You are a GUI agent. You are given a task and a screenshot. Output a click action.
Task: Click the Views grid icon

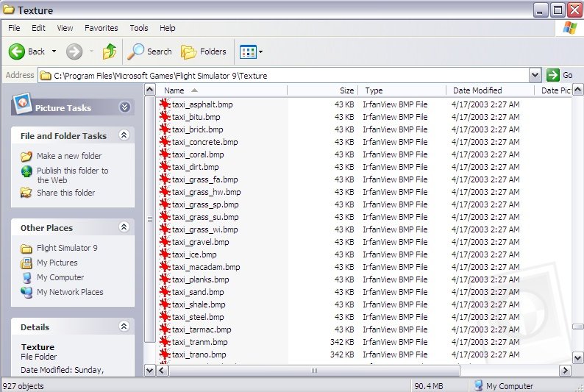tap(247, 51)
